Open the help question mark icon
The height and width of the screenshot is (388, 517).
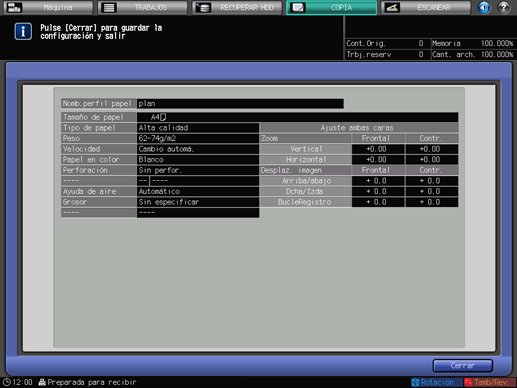504,7
